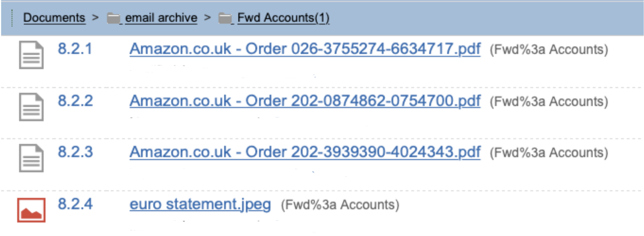Click document icon for item 8.2.3
Screen dimensions: 644x236
[31, 158]
